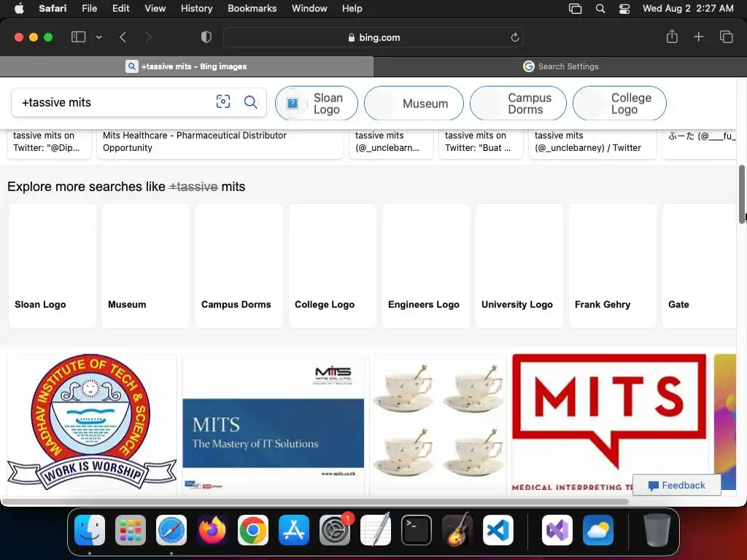Open Control Center in menu bar
The width and height of the screenshot is (747, 560).
[624, 9]
